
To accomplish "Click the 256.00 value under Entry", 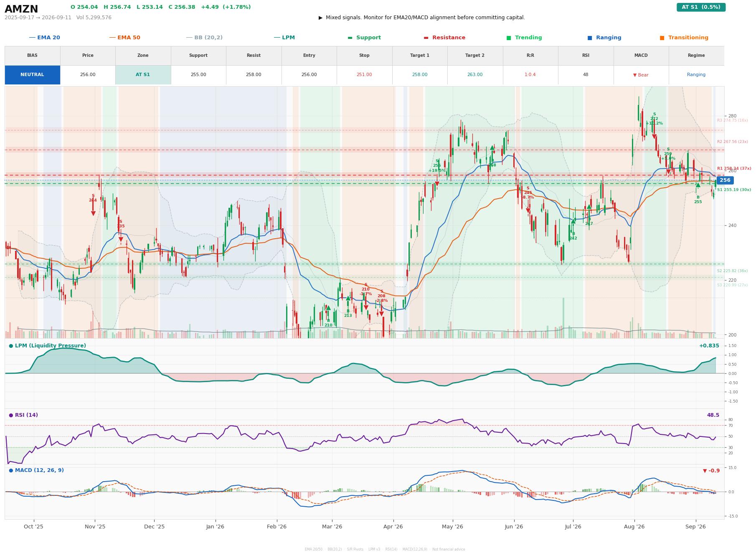I will 309,75.
